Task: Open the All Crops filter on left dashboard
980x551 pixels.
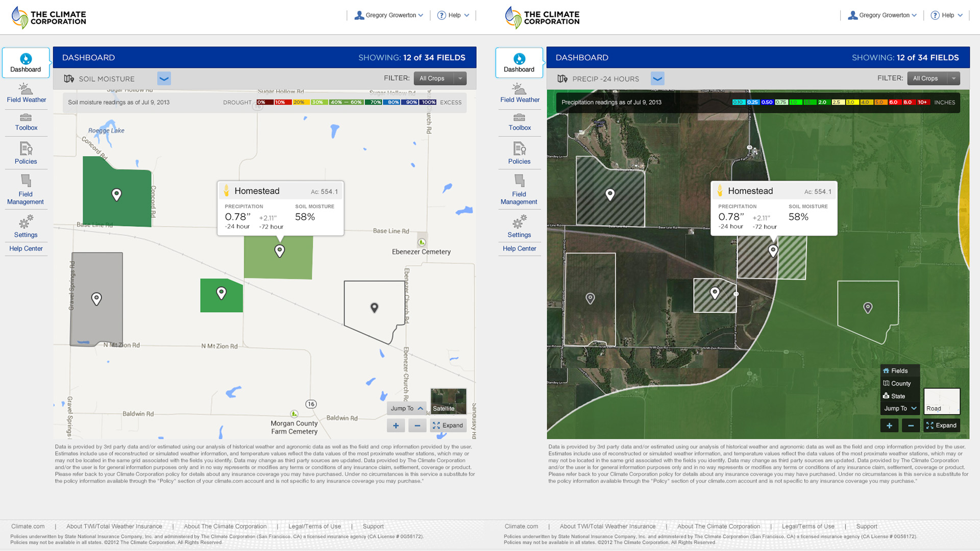Action: pyautogui.click(x=440, y=79)
